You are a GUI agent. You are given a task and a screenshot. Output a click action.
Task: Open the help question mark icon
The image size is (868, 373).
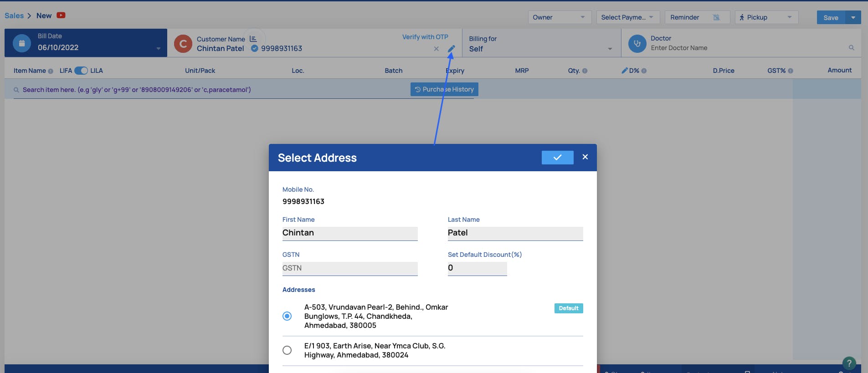849,363
